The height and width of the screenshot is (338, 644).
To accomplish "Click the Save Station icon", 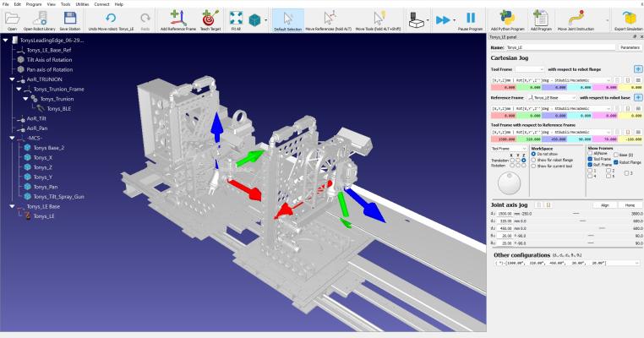I will tap(70, 19).
